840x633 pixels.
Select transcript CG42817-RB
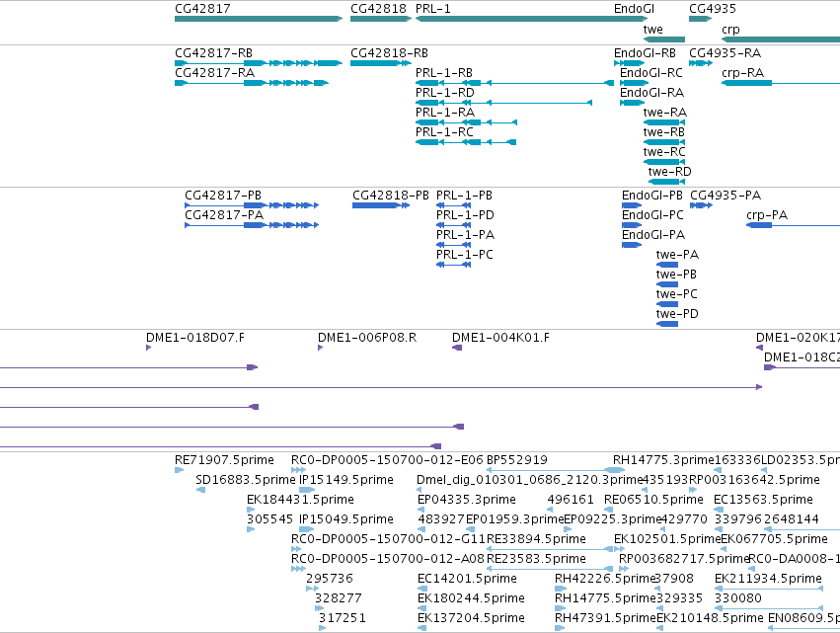(259, 63)
